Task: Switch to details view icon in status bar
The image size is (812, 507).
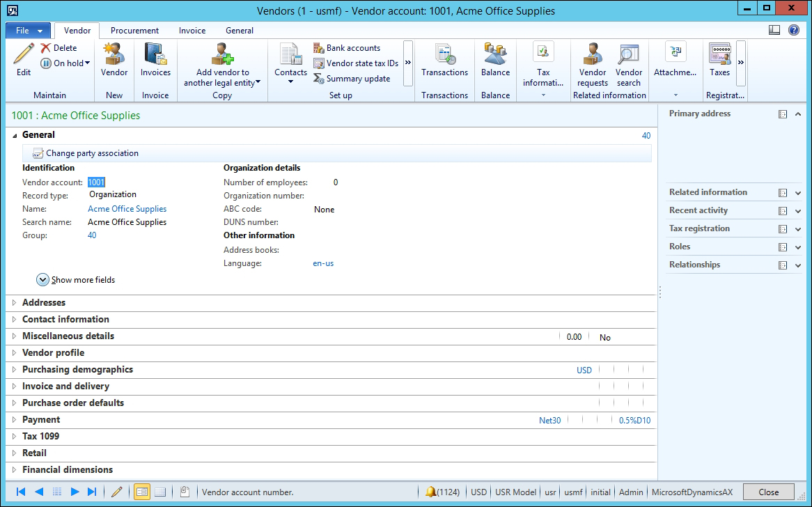Action: [142, 492]
